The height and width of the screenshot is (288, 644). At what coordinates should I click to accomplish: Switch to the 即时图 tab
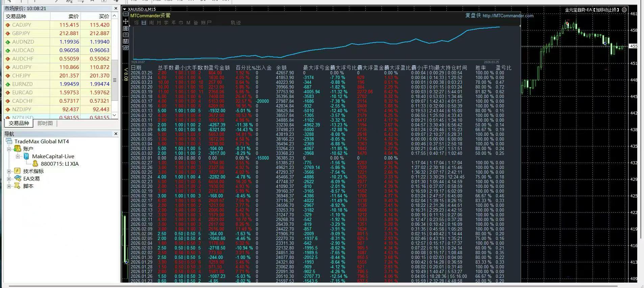45,123
